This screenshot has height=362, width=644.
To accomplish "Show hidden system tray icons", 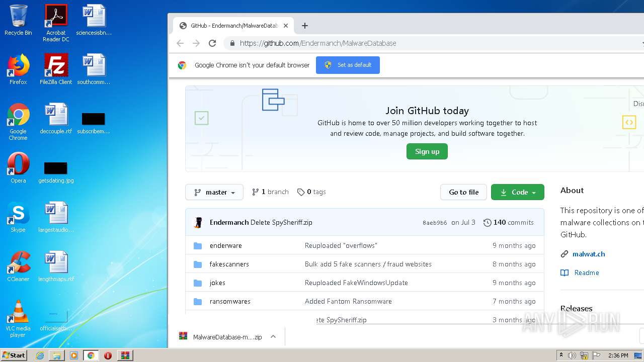I will coord(560,355).
